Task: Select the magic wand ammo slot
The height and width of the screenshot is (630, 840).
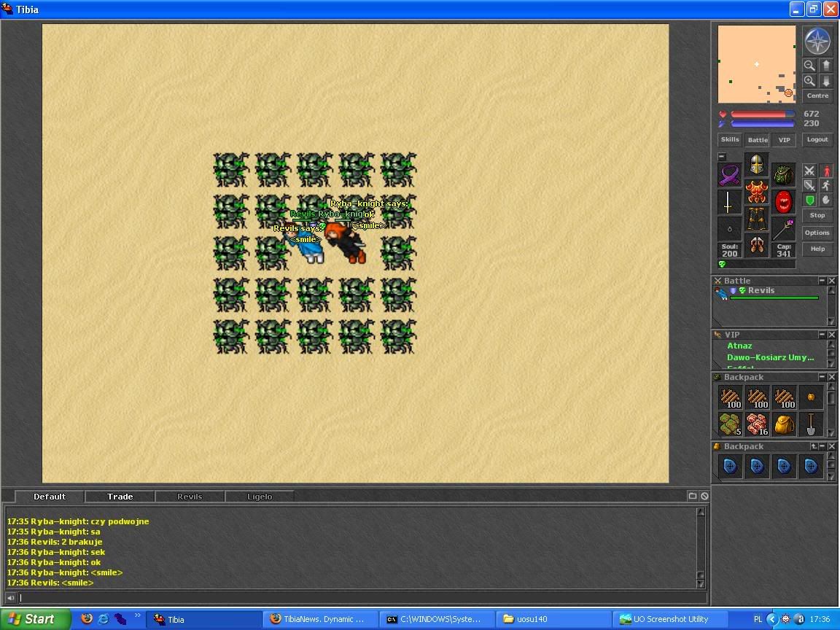Action: tap(784, 229)
